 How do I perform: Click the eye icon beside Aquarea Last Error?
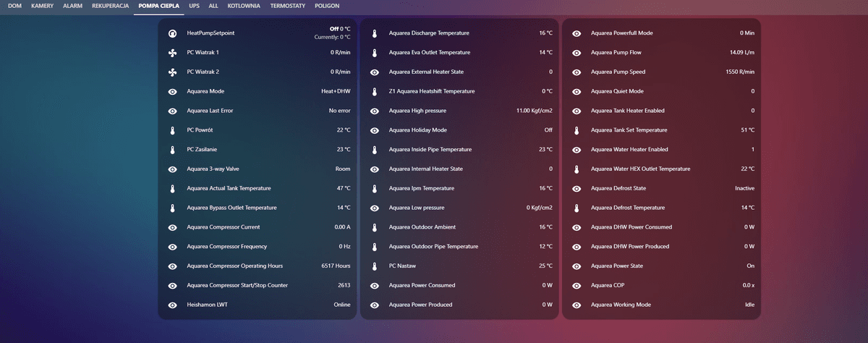pos(172,111)
